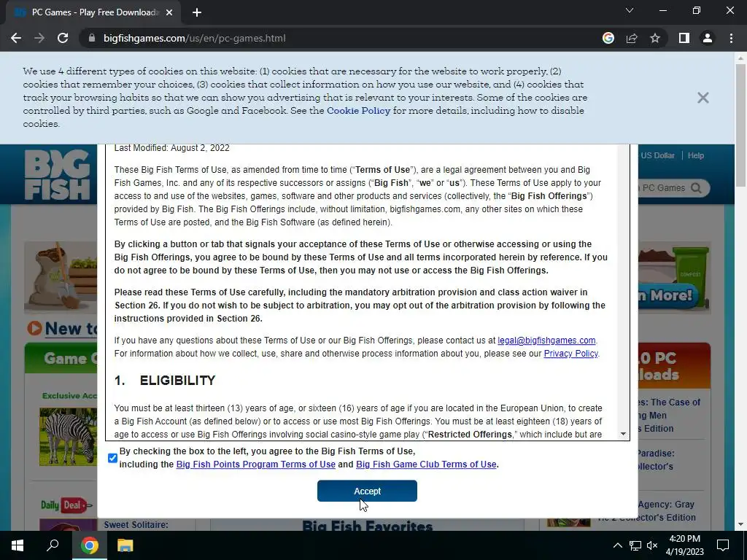Image resolution: width=747 pixels, height=560 pixels.
Task: Bookmark this page with the star icon
Action: point(655,38)
